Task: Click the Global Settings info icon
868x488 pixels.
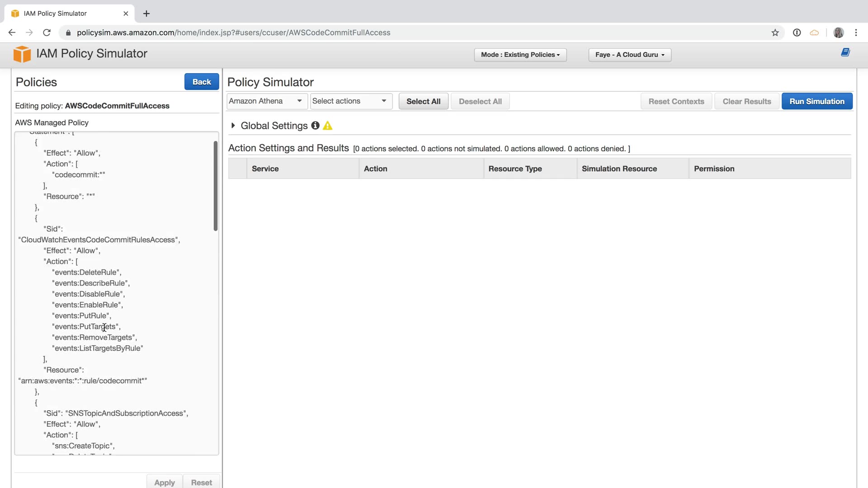Action: 315,126
